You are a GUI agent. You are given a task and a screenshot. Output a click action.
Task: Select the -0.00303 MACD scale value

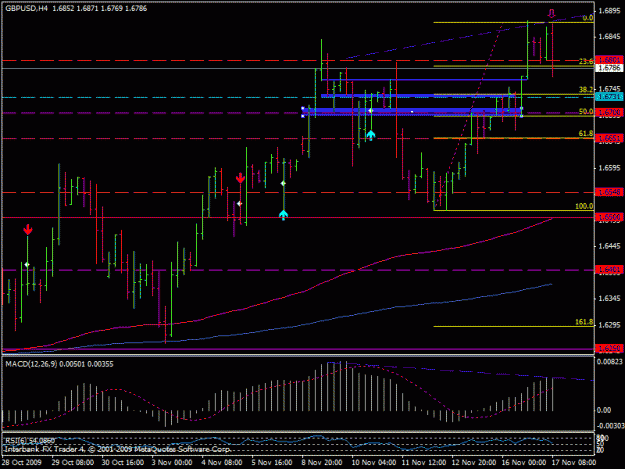(x=609, y=426)
